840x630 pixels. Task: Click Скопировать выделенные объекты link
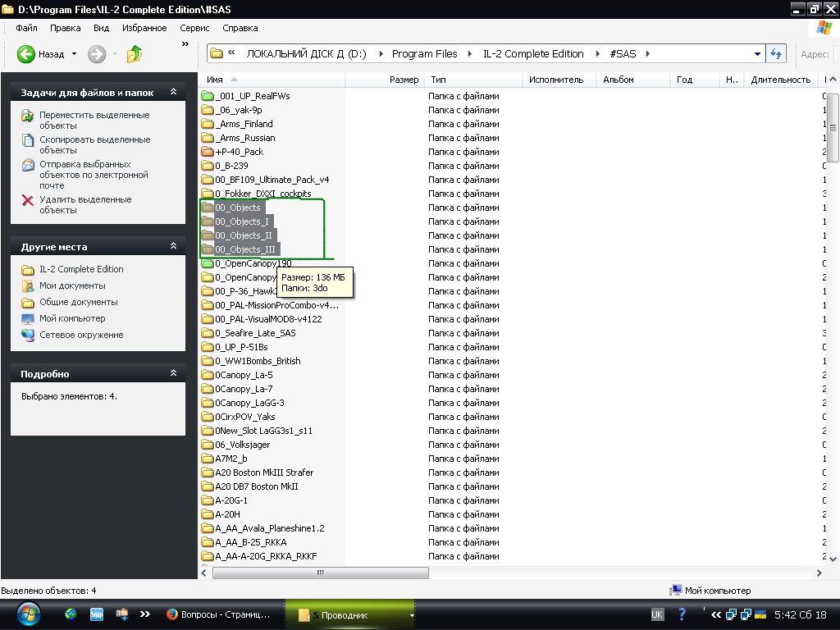[95, 144]
